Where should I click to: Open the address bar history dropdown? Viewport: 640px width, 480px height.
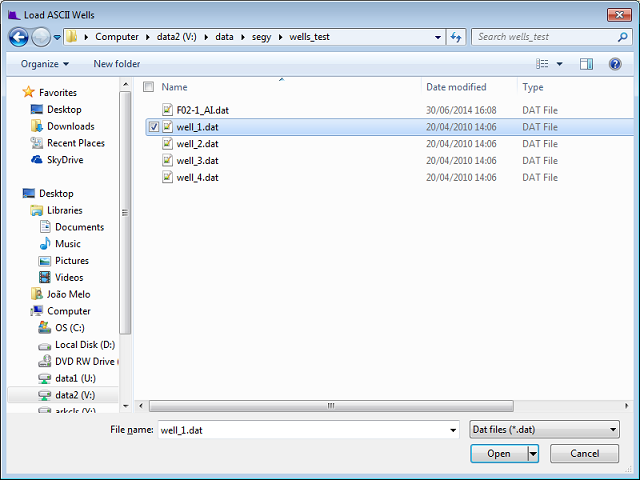(438, 37)
